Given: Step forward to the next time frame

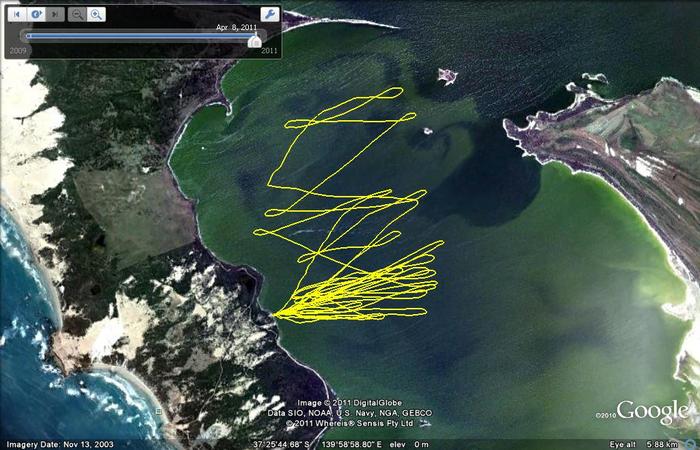Looking at the screenshot, I should tap(55, 15).
